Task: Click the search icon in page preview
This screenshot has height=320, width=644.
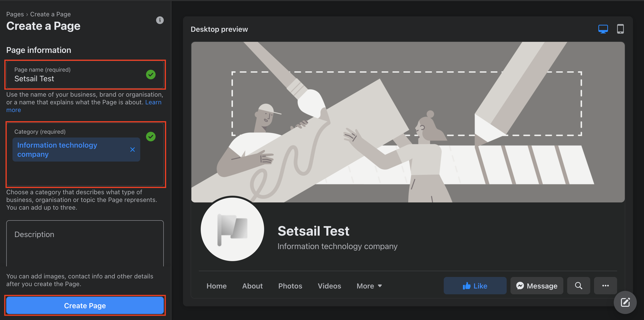Action: (578, 286)
